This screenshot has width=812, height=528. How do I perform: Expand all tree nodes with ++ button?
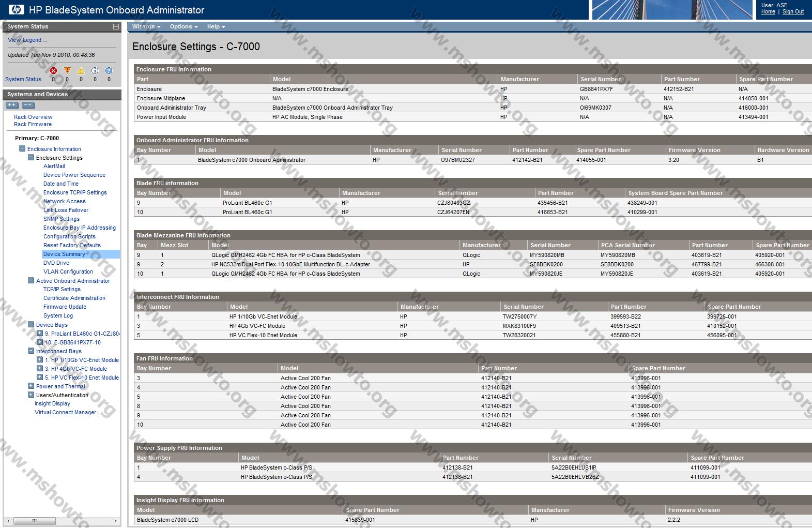pyautogui.click(x=12, y=105)
